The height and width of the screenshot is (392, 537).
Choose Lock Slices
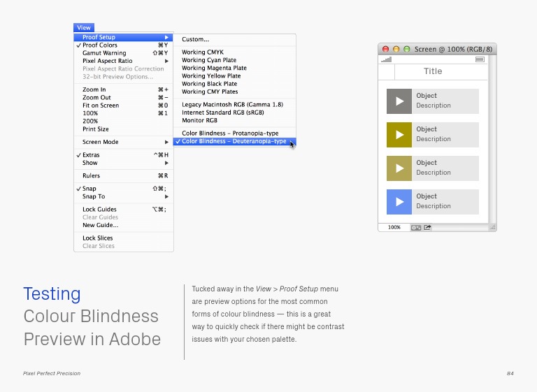coord(123,238)
